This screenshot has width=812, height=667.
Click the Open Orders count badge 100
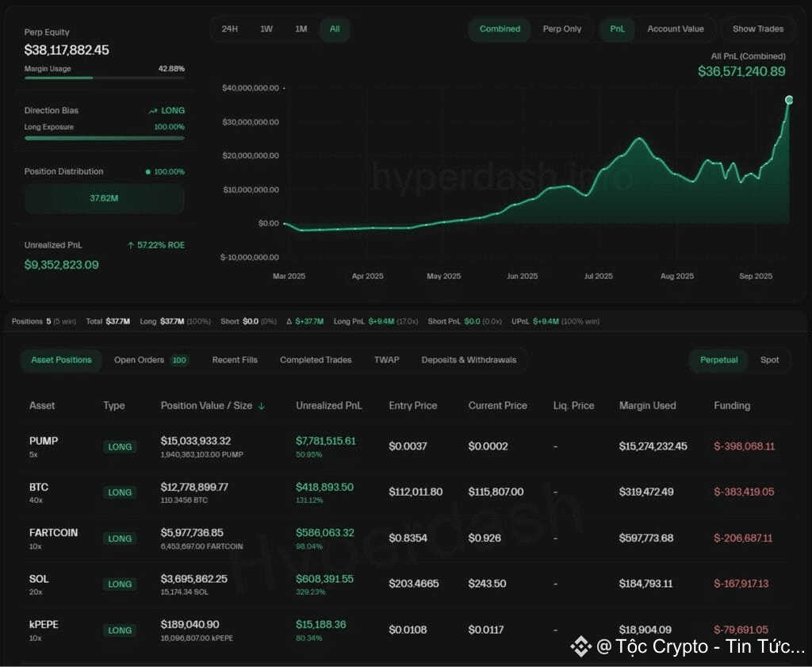click(x=179, y=360)
